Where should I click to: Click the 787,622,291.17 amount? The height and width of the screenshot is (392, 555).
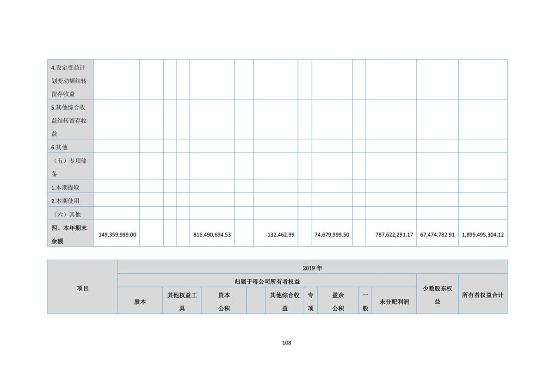point(391,234)
